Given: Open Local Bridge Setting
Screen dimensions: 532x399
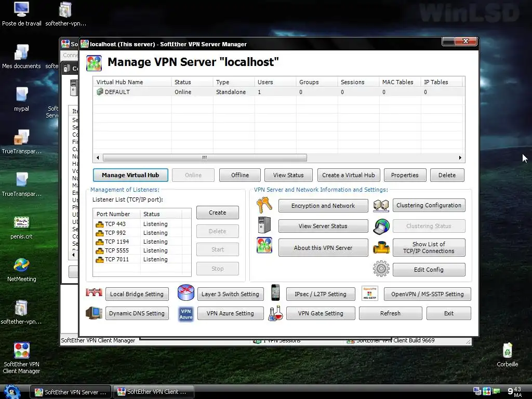Looking at the screenshot, I should (x=137, y=294).
